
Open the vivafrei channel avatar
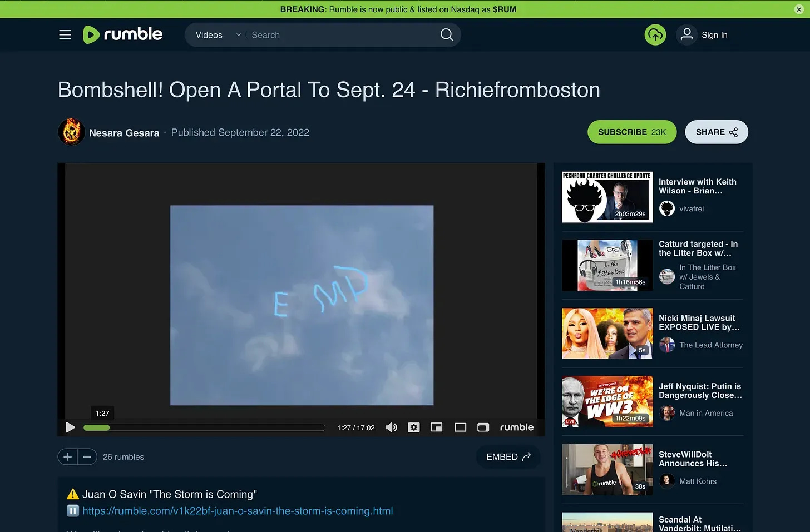point(667,208)
